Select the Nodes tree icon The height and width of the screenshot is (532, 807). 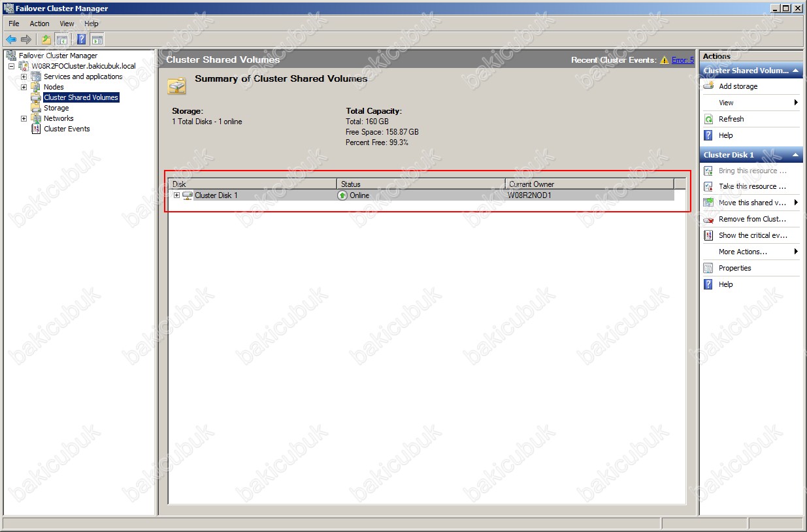[x=36, y=87]
